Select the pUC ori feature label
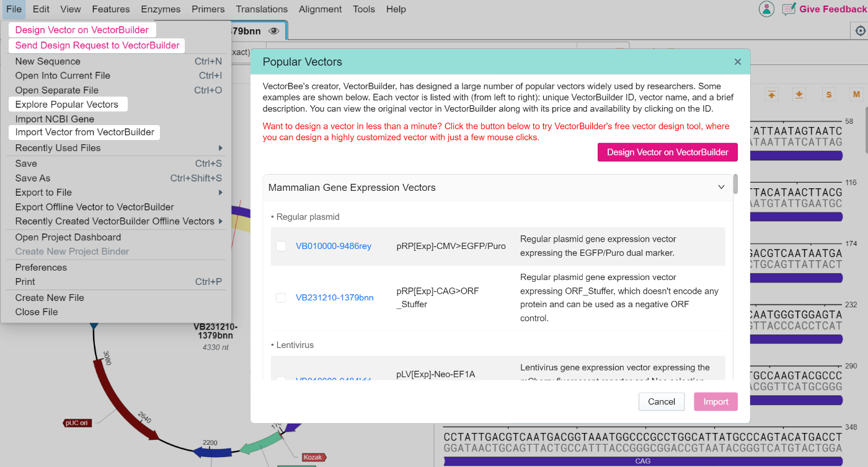This screenshot has height=467, width=868. [x=77, y=423]
